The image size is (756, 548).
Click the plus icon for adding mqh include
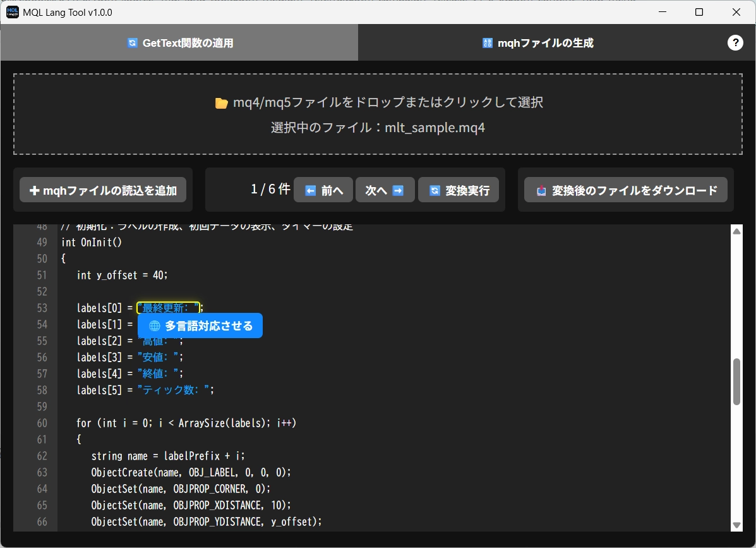coord(34,190)
